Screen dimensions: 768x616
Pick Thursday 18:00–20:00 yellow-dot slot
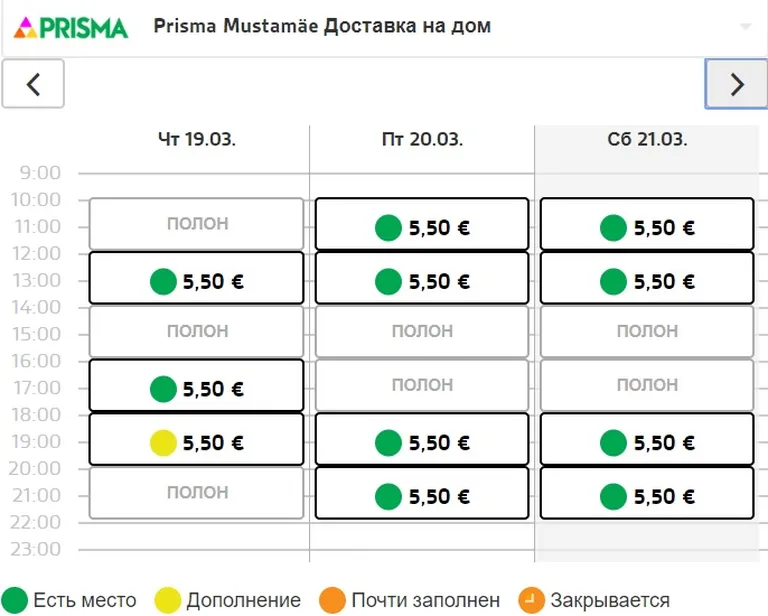point(196,440)
